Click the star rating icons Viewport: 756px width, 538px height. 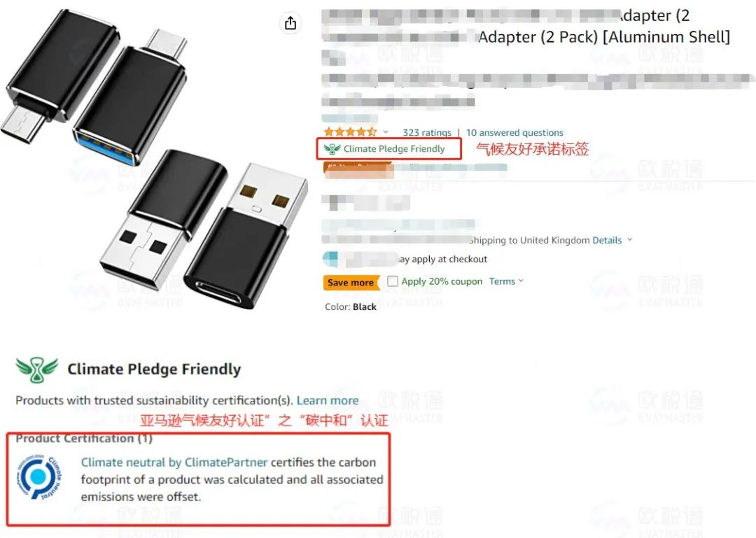(x=351, y=132)
